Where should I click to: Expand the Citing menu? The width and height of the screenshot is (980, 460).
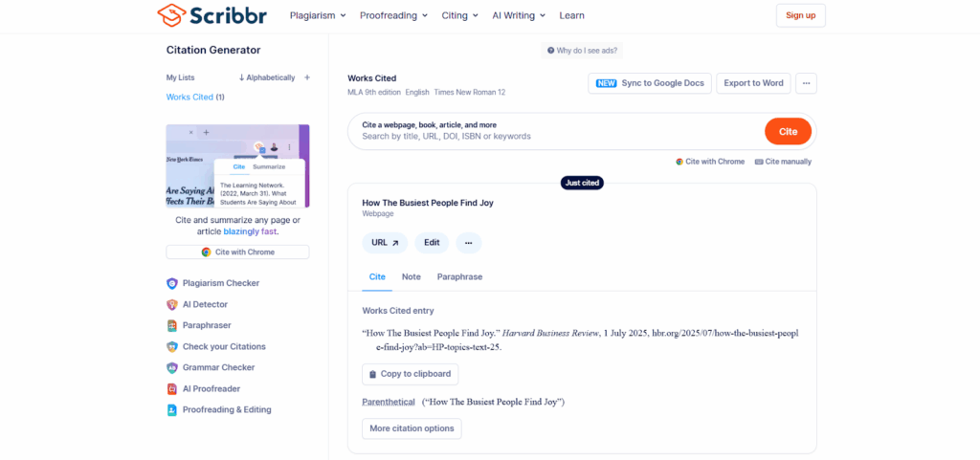point(459,15)
